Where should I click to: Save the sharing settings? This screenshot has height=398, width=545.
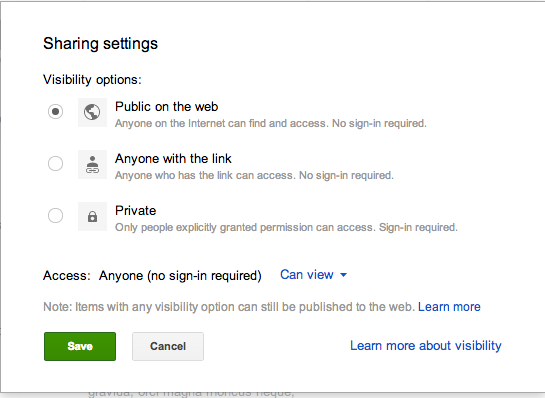click(x=80, y=346)
